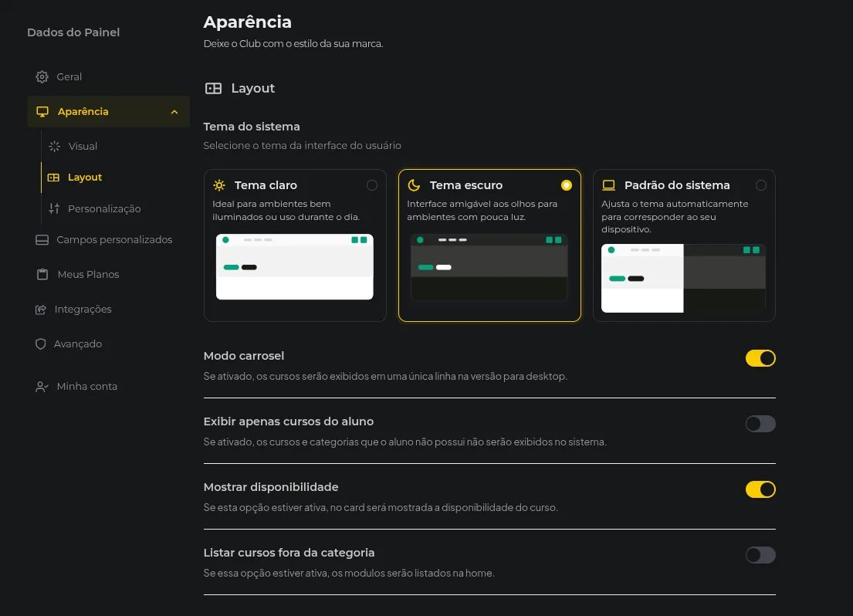Click the Campos personalizados field icon
853x616 pixels.
(42, 240)
